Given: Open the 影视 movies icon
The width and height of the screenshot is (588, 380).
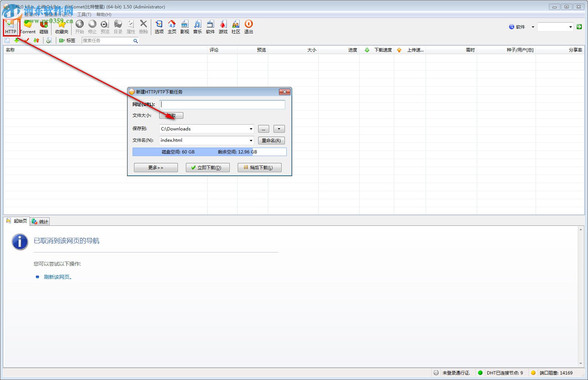Looking at the screenshot, I should coord(185,27).
